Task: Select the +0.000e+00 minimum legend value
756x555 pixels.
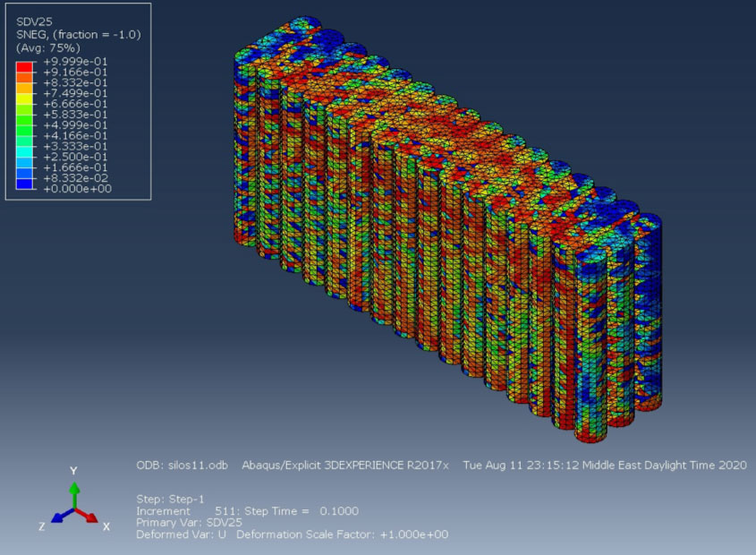Action: point(77,189)
